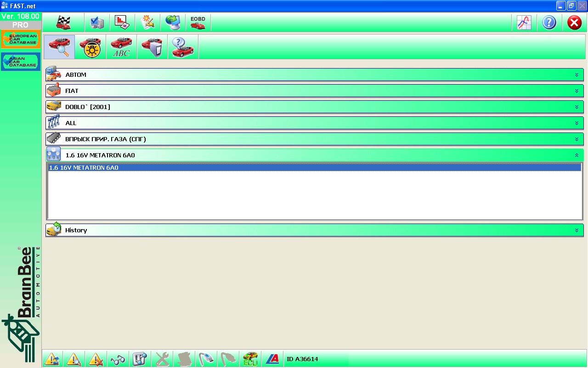This screenshot has height=368, width=588.
Task: Collapse the 1.6 16V METATRON 6A0 section header
Action: point(315,155)
